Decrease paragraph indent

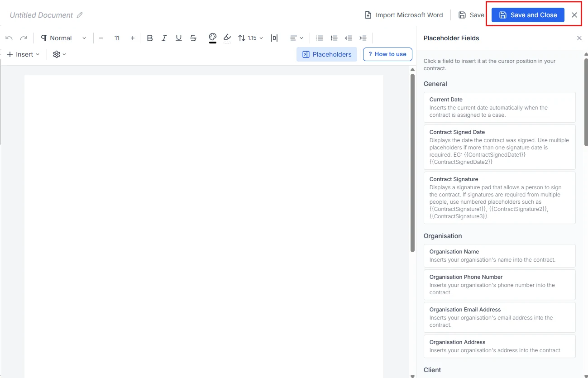pos(349,38)
